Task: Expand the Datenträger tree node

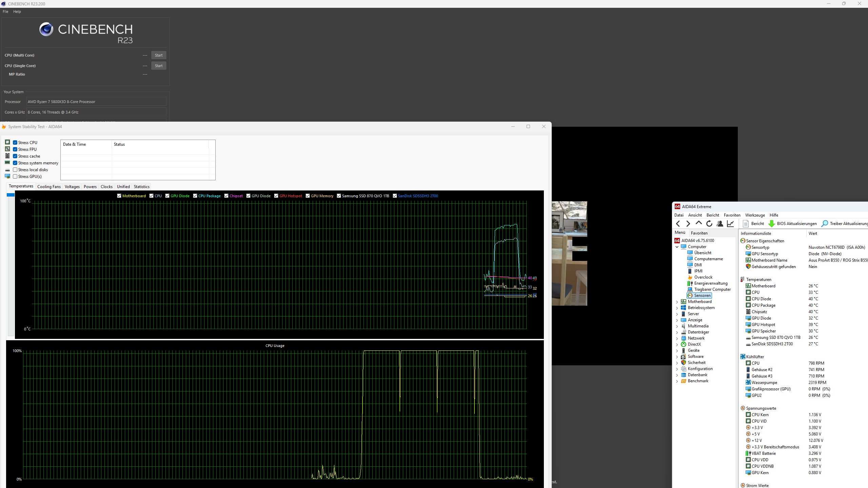Action: tap(677, 332)
